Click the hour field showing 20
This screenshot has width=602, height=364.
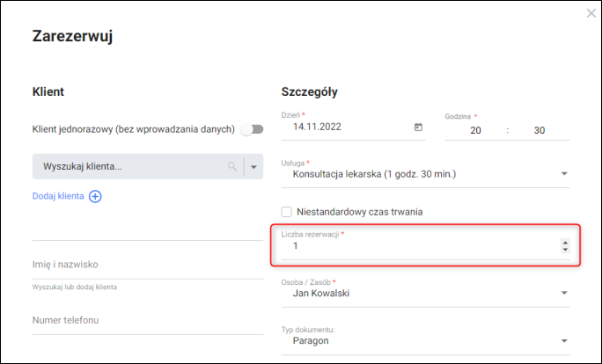pyautogui.click(x=475, y=130)
